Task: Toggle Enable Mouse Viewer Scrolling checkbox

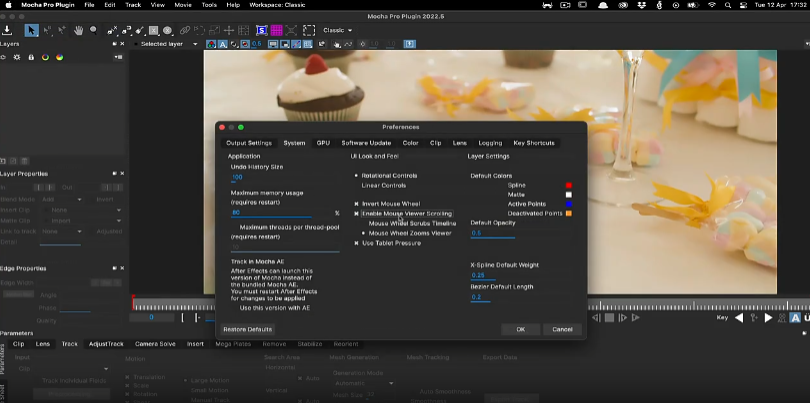Action: (x=356, y=213)
